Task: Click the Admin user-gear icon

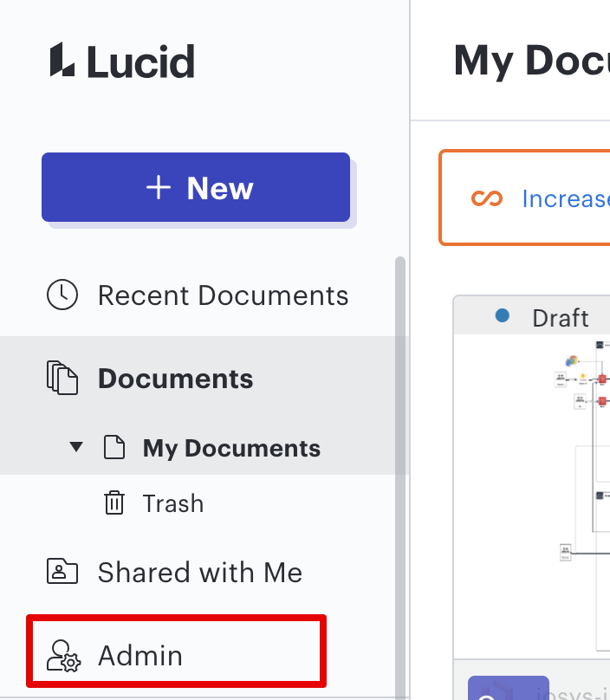Action: point(63,655)
